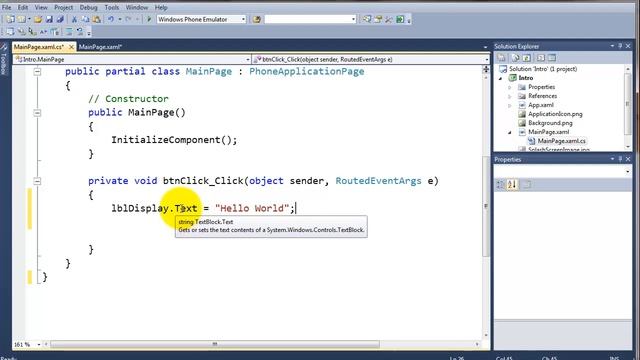Save the current file with the floppy icon
640x360 pixels.
pyautogui.click(x=49, y=19)
